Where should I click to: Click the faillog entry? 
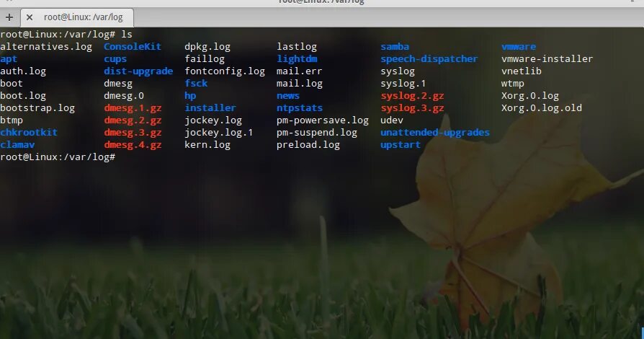pos(205,59)
